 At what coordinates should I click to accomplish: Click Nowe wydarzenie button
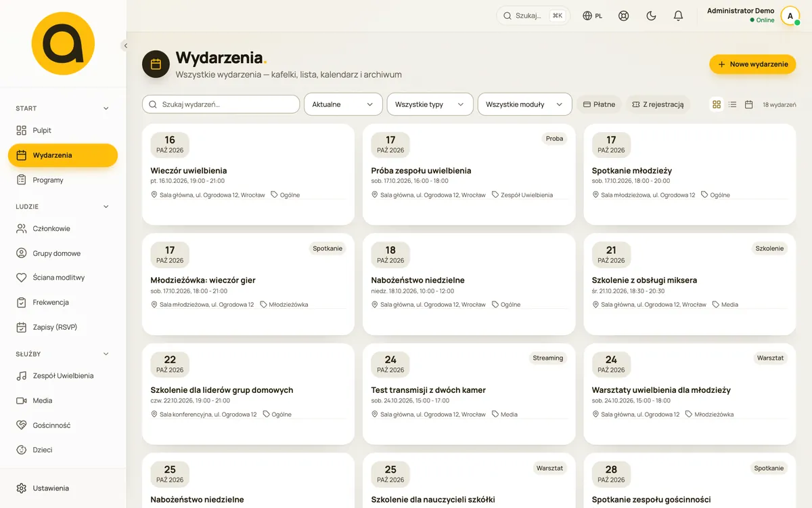[752, 64]
